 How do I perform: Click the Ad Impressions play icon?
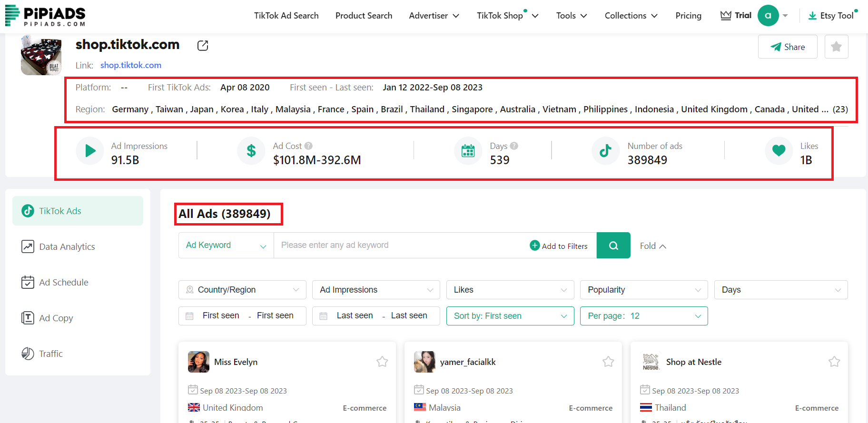pos(90,151)
